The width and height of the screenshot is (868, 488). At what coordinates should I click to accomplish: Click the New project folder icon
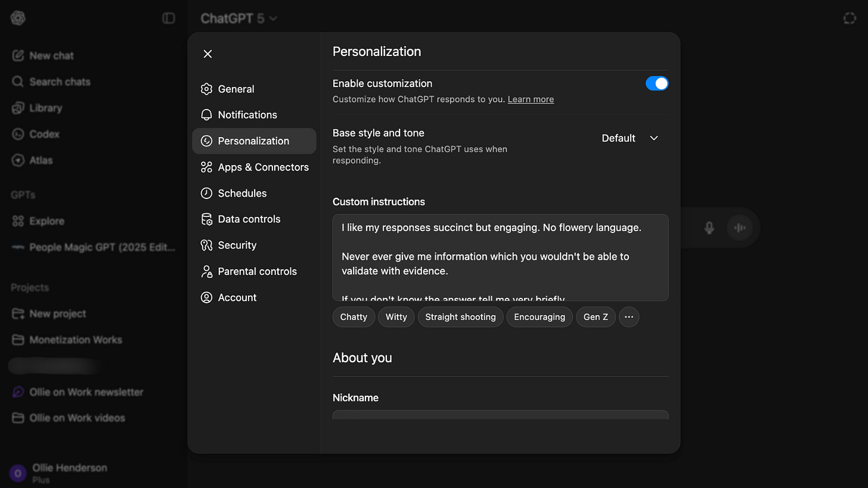pos(18,313)
